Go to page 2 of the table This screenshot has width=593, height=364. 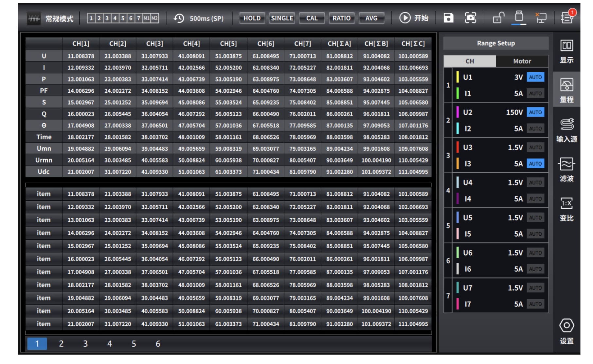[61, 344]
